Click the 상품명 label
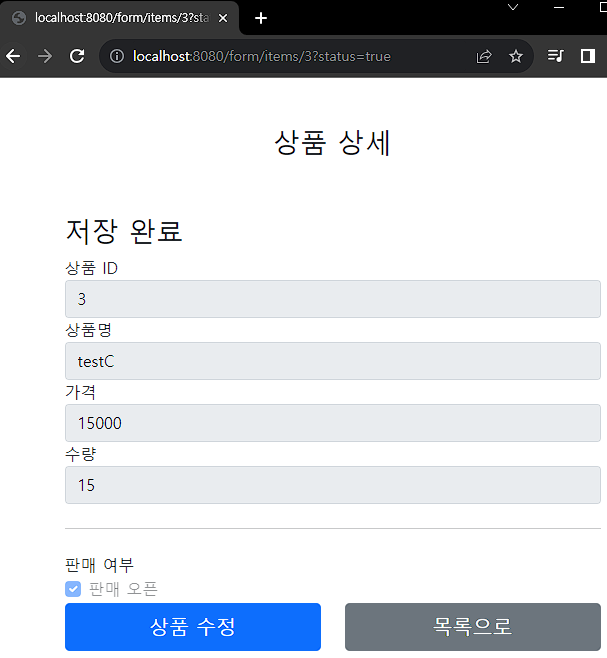The image size is (607, 658). pos(88,330)
